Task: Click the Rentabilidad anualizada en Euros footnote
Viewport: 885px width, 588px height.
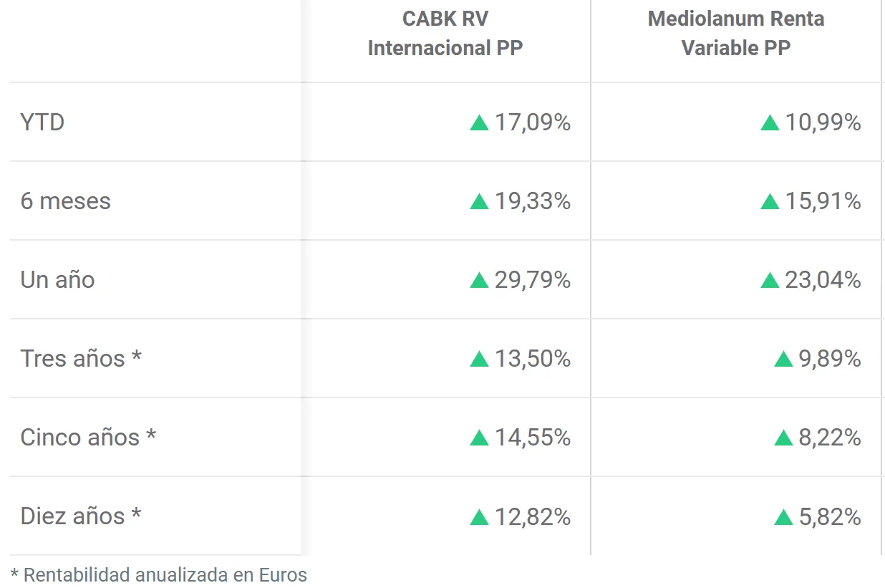Action: [x=159, y=574]
